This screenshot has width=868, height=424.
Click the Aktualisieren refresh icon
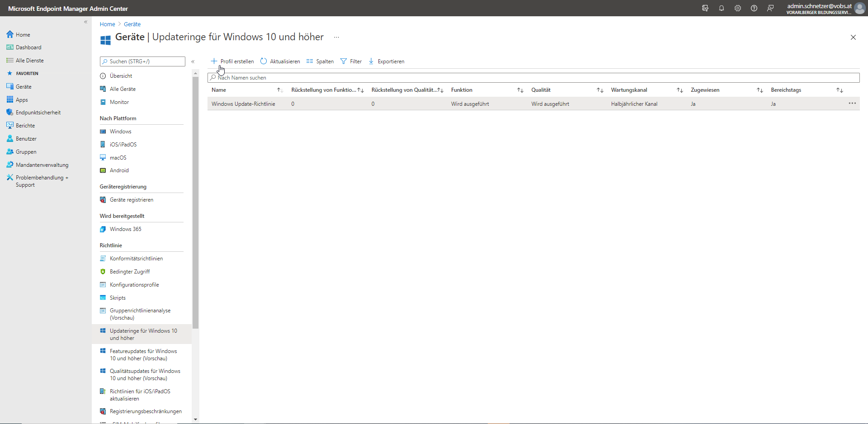264,61
